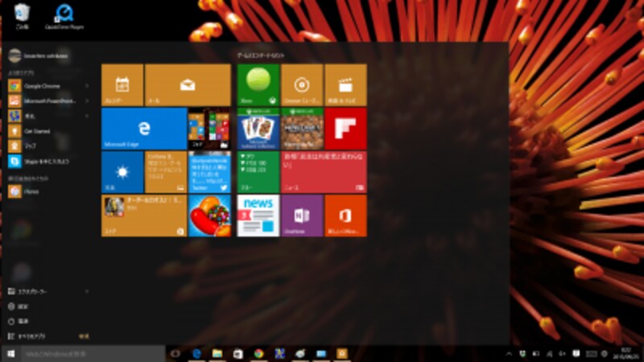Viewport: 644px width, 362px height.
Task: Open the white news app tile
Action: click(258, 216)
